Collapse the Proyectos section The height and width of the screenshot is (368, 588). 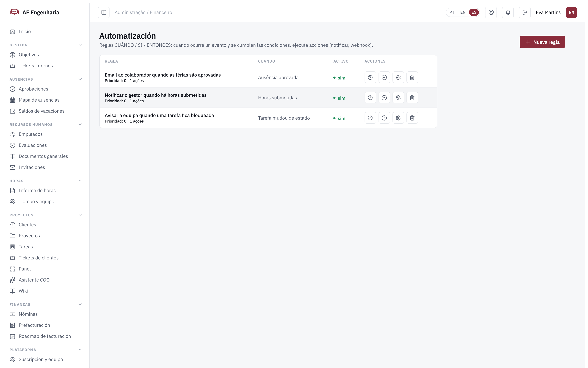(80, 215)
